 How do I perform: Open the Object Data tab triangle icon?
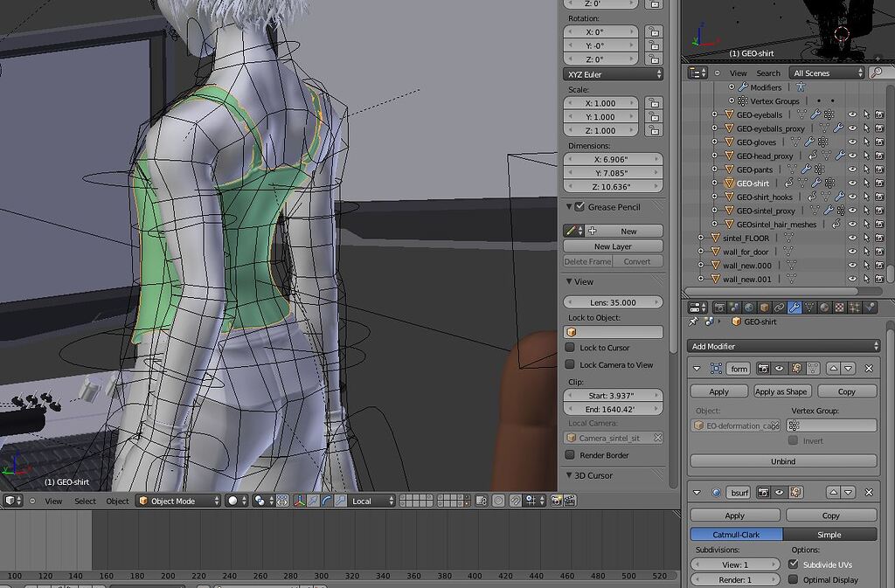pyautogui.click(x=809, y=308)
